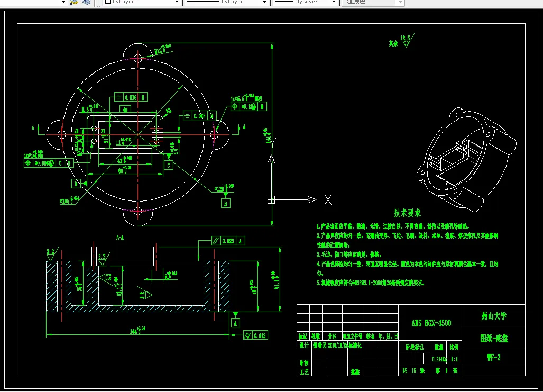Select the datum A box under section view
543x392 pixels.
pos(235,323)
